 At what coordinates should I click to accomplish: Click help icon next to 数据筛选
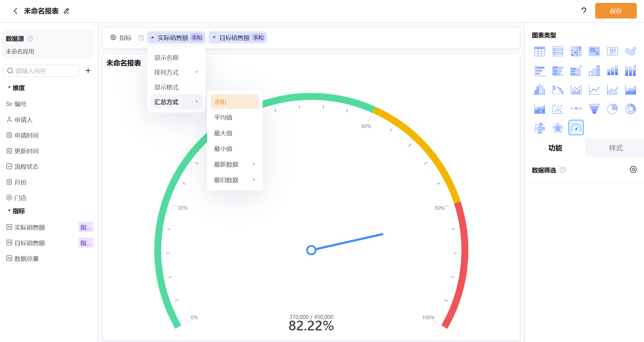tap(563, 170)
